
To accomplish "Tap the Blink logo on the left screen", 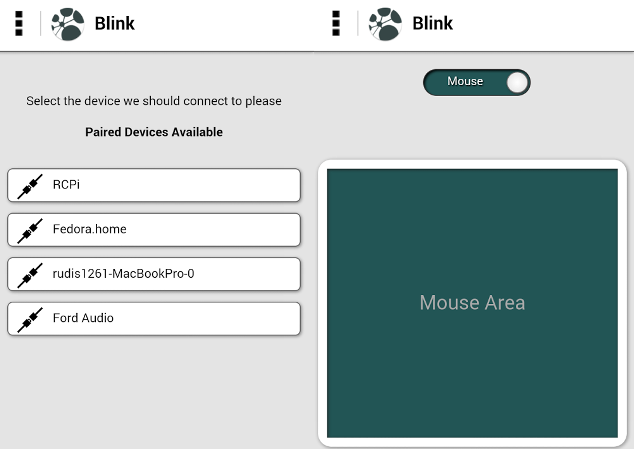I will (68, 24).
